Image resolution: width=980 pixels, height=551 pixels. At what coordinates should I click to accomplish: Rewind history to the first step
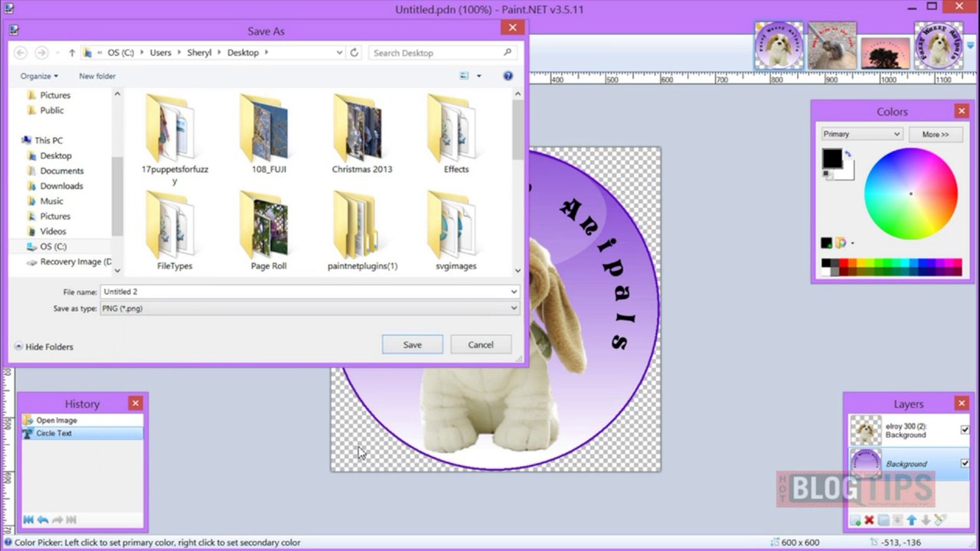tap(28, 520)
